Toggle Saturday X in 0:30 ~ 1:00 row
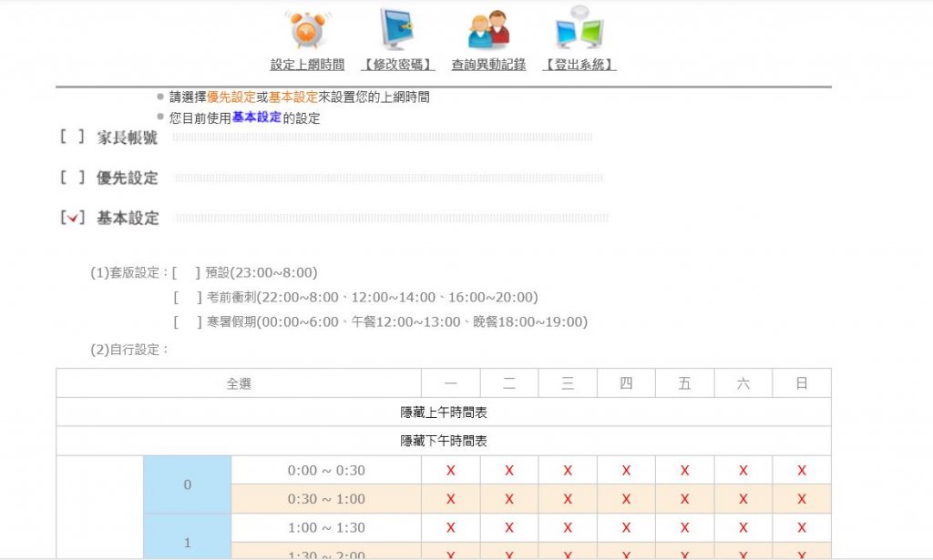The height and width of the screenshot is (560, 933). pyautogui.click(x=743, y=499)
